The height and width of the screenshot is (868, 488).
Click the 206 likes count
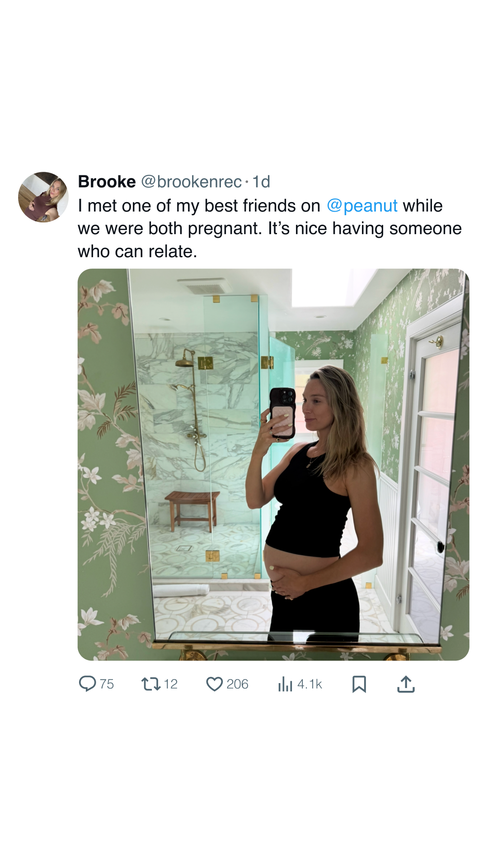coord(238,684)
